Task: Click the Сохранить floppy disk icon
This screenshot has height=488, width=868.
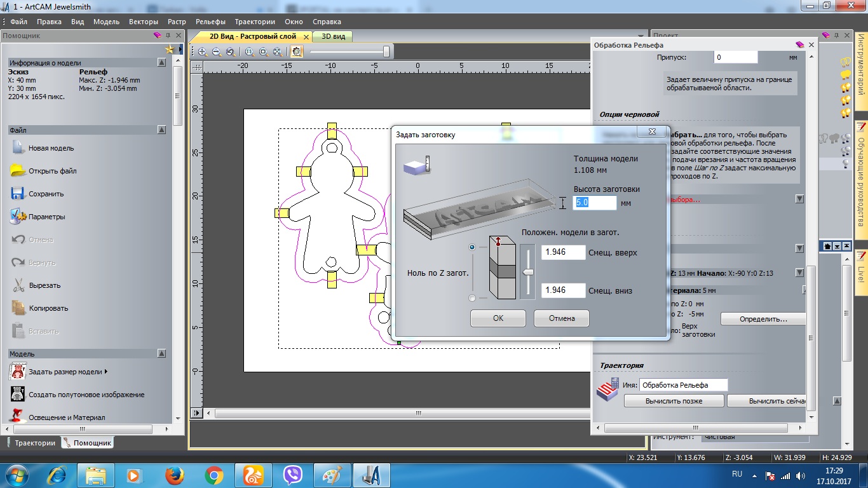Action: tap(18, 194)
